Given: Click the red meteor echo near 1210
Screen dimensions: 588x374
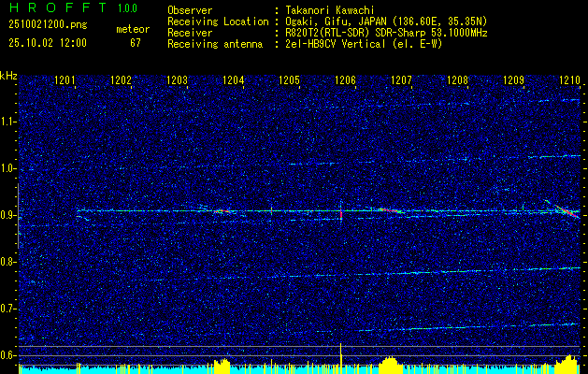Looking at the screenshot, I should pyautogui.click(x=567, y=211).
